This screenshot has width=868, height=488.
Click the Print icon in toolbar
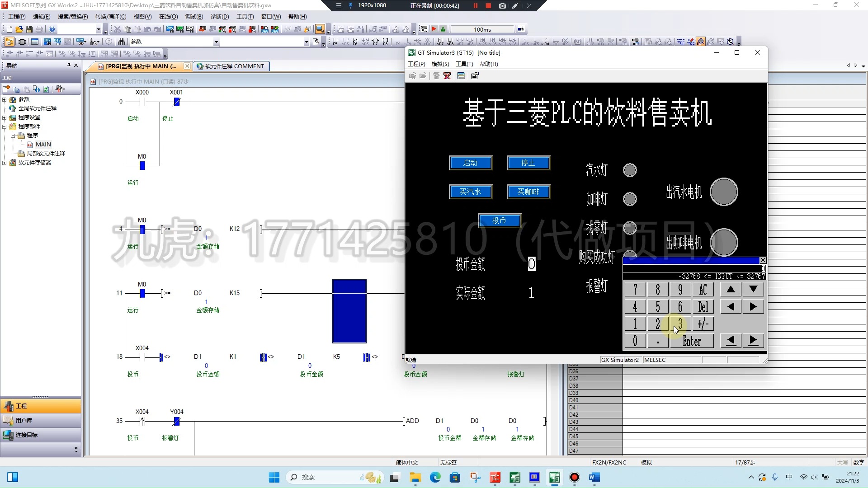[x=39, y=29]
